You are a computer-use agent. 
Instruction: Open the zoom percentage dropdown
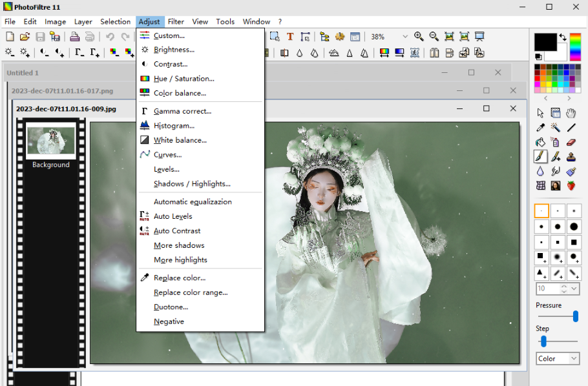(x=405, y=37)
